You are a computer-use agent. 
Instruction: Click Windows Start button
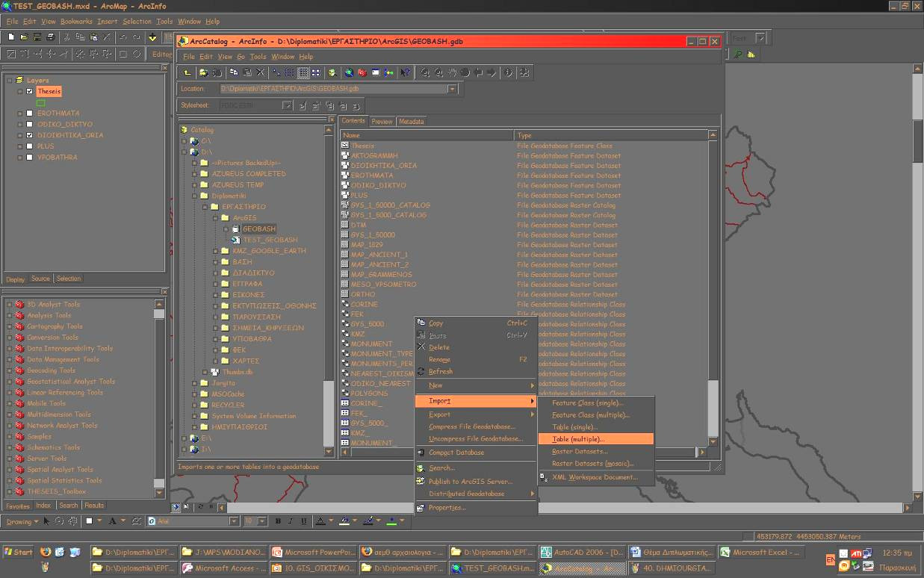pos(18,553)
